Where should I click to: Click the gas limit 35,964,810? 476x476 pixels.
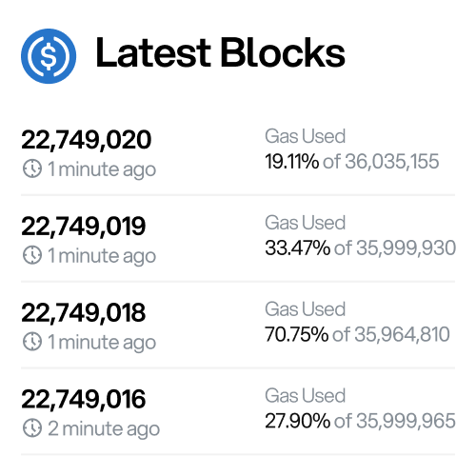(402, 334)
